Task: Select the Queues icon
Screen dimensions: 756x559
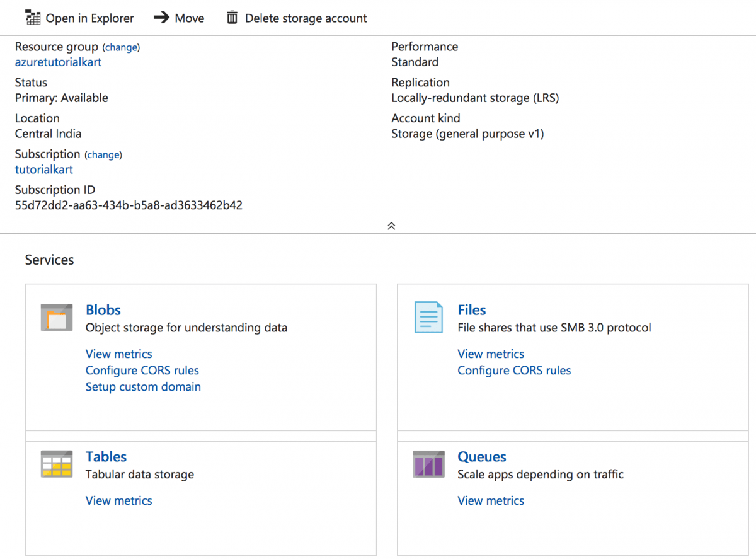Action: point(428,464)
